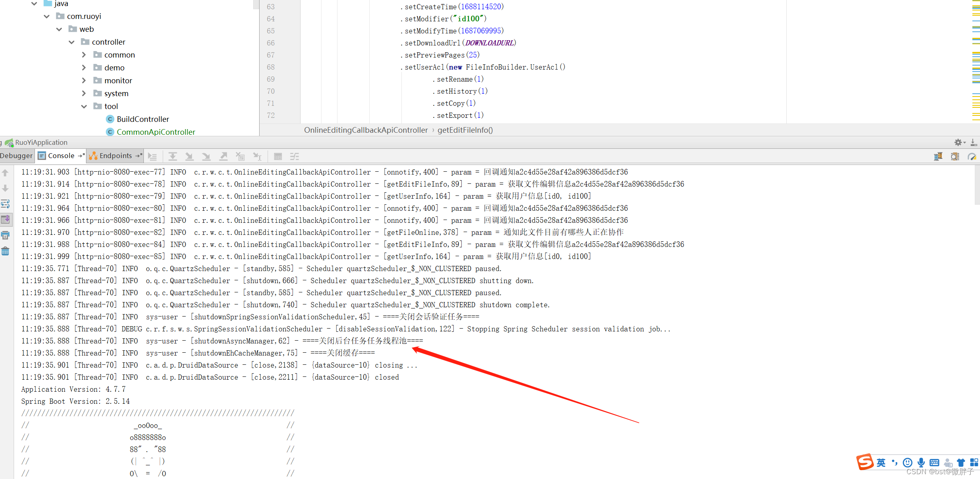
Task: Click the Run to Cursor icon
Action: 257,156
